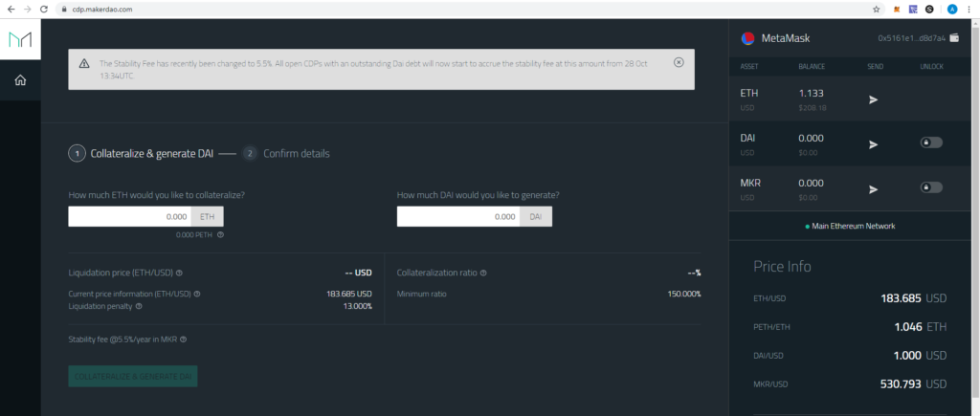Viewport: 980px width, 416px height.
Task: Open the Current price information help icon
Action: pyautogui.click(x=197, y=294)
